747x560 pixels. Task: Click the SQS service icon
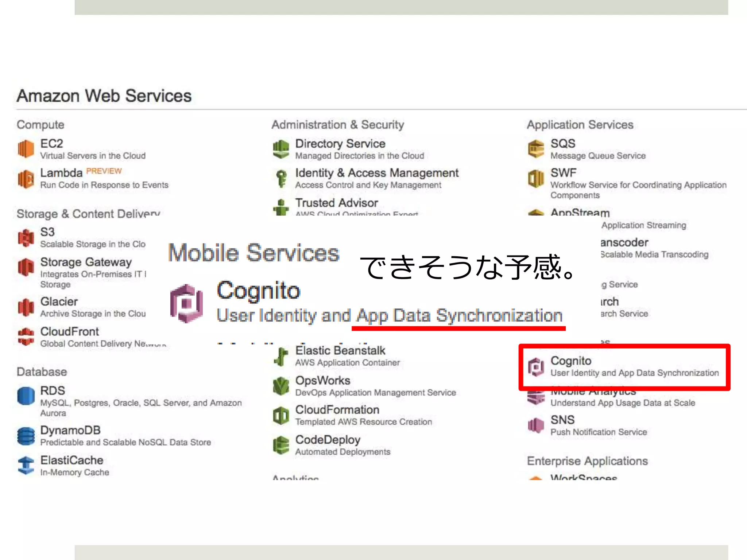coord(536,149)
